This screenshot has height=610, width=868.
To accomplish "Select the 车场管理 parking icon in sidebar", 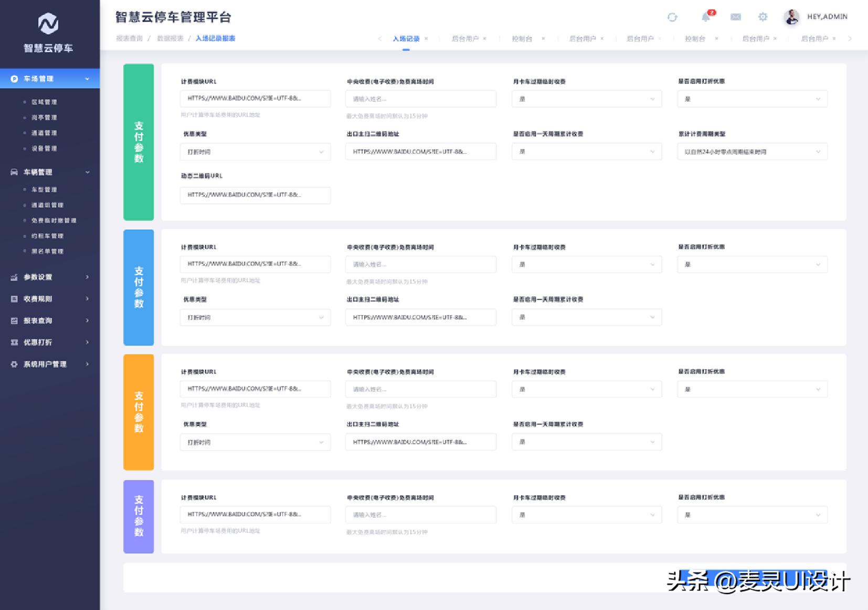I will [14, 78].
